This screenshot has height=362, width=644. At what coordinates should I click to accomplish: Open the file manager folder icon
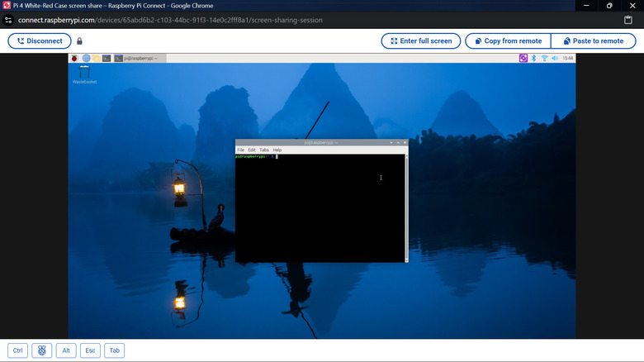(x=96, y=59)
